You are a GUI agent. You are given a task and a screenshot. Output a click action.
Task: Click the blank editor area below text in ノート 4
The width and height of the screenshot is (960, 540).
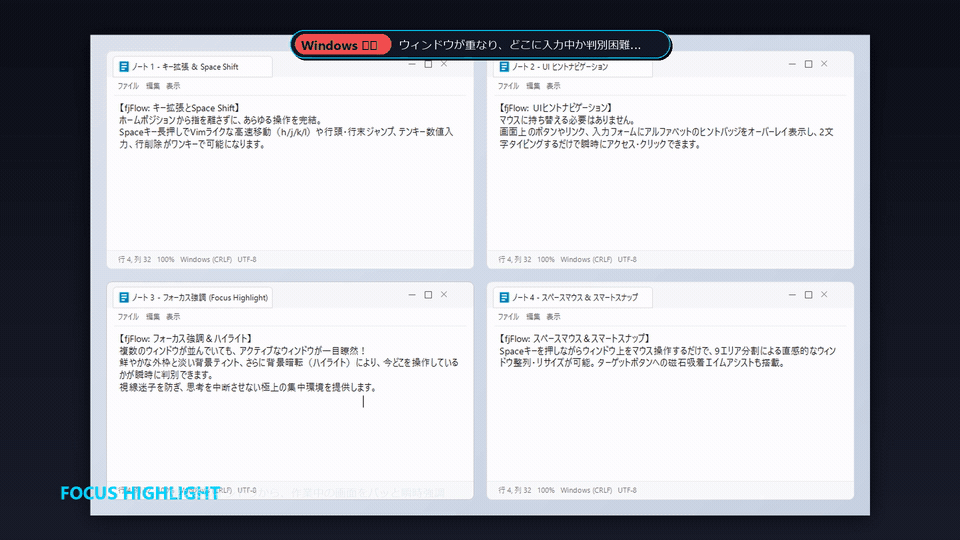click(670, 424)
